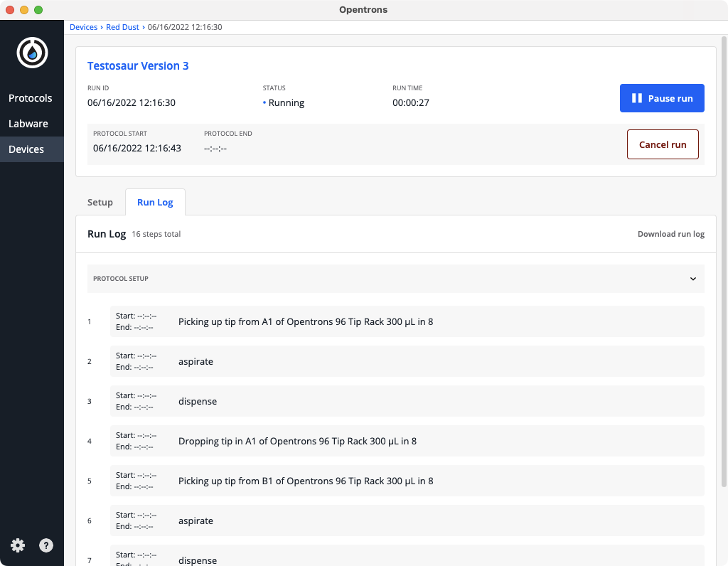The width and height of the screenshot is (728, 566).
Task: Switch to the Setup tab
Action: [100, 202]
